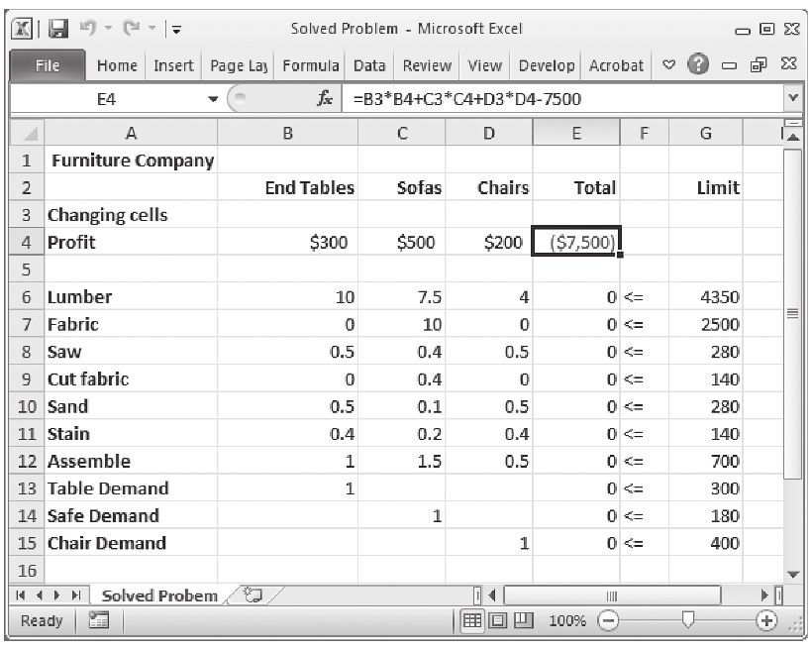Click the macro recording icon in status bar
The image size is (812, 649).
pos(98,621)
